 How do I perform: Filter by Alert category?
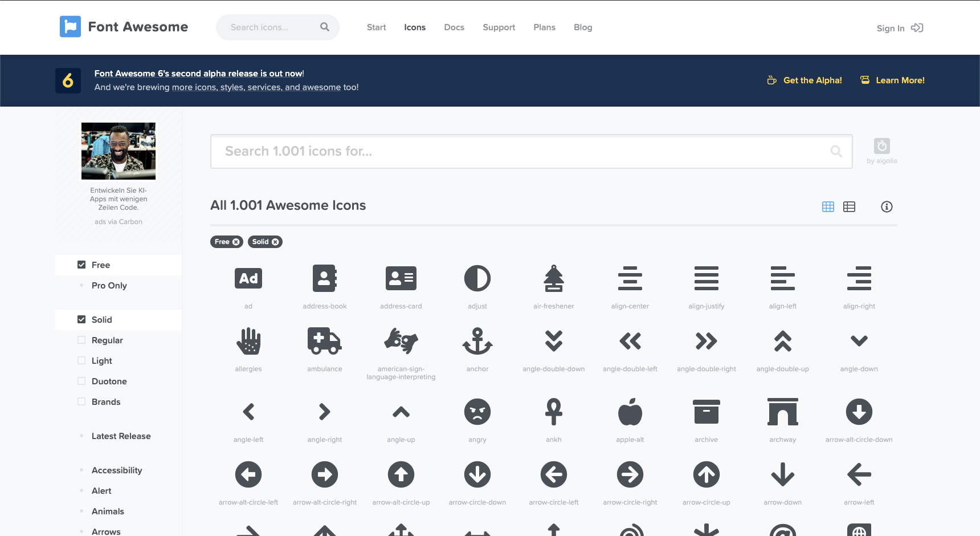coord(101,490)
